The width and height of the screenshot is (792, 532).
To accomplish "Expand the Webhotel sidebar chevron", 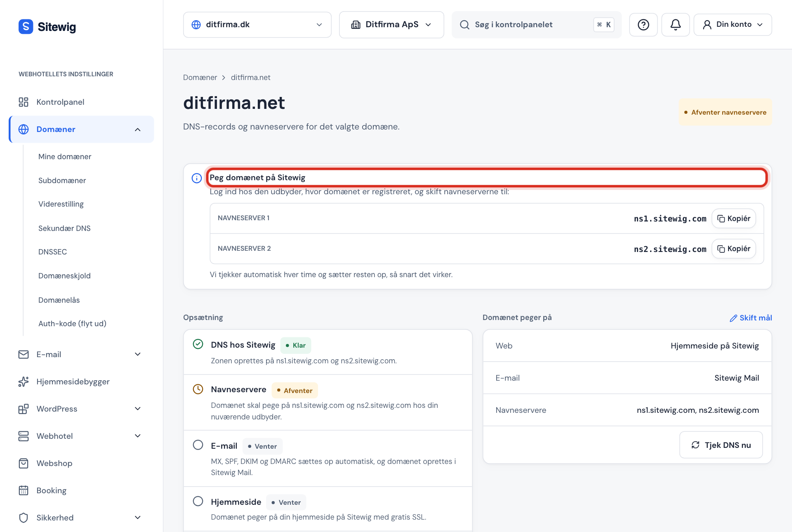I will (138, 436).
